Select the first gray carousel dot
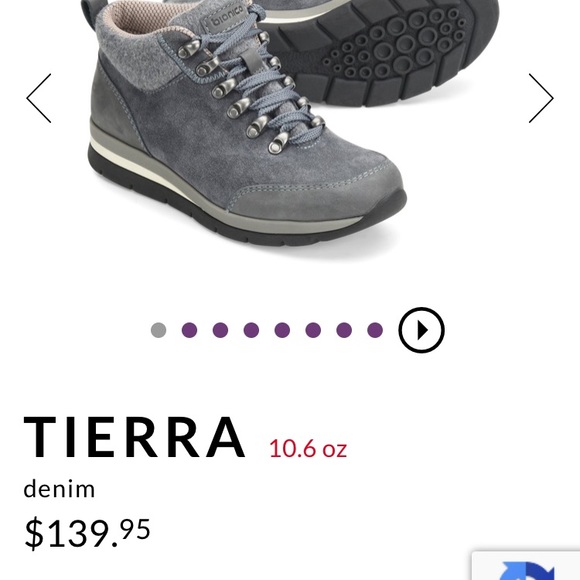This screenshot has height=580, width=580. pos(159,330)
